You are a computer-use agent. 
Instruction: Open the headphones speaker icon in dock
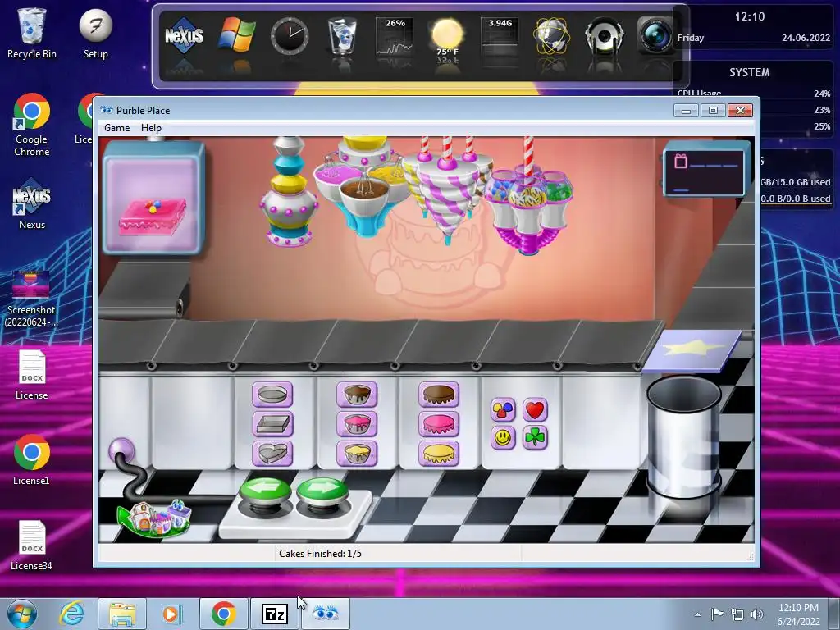click(605, 36)
